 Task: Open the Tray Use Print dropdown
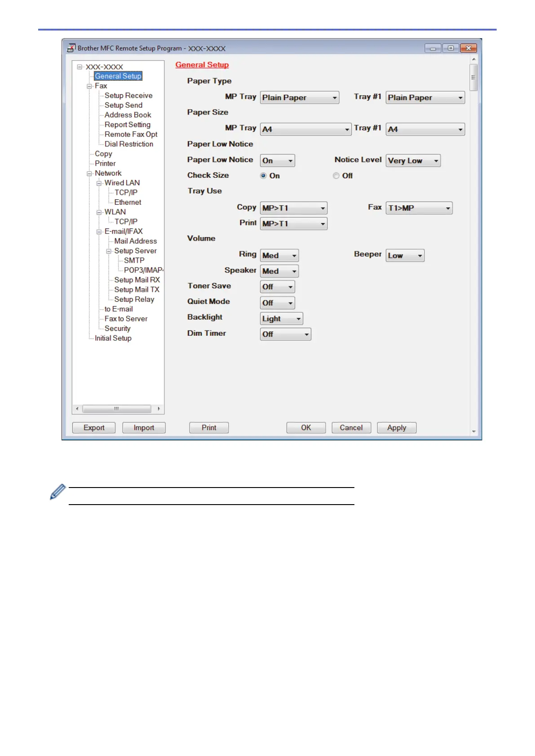[294, 224]
